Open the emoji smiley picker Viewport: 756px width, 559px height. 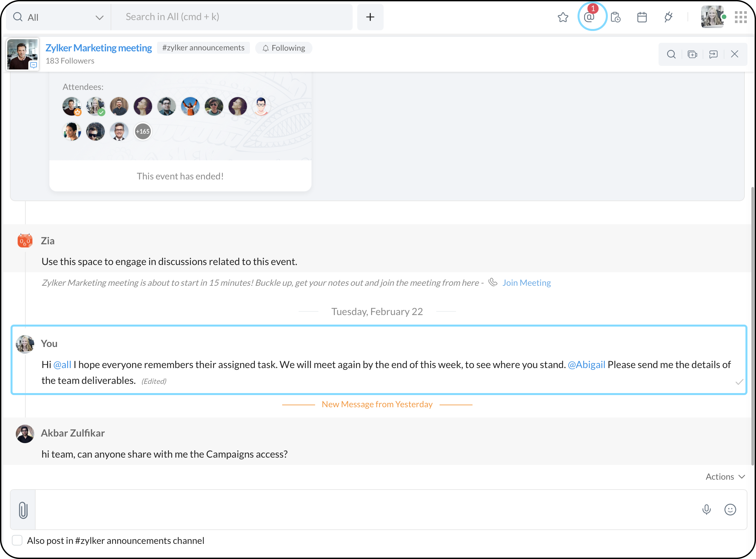tap(730, 509)
